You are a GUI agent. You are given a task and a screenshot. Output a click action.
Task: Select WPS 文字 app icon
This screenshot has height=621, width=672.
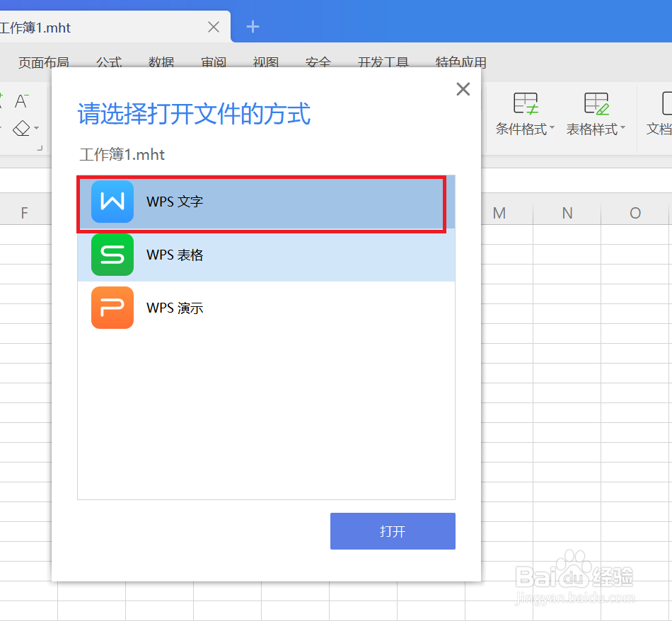112,202
